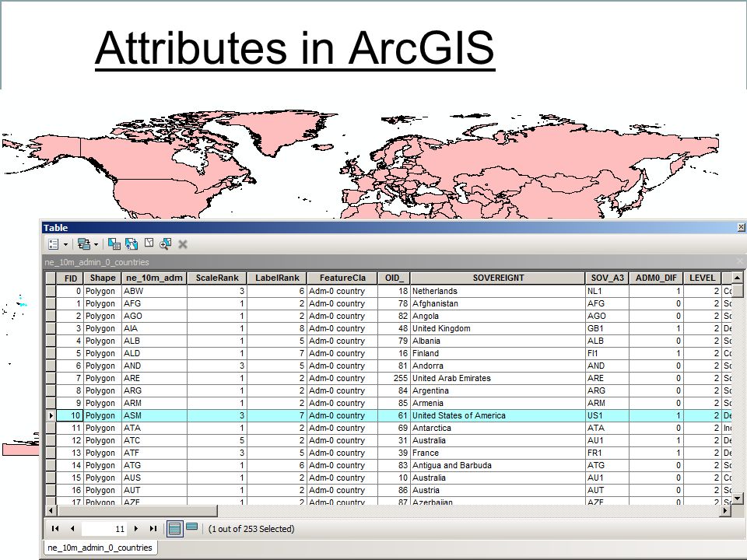Click the ne_10m_adm column header
The image size is (747, 560).
pyautogui.click(x=154, y=278)
